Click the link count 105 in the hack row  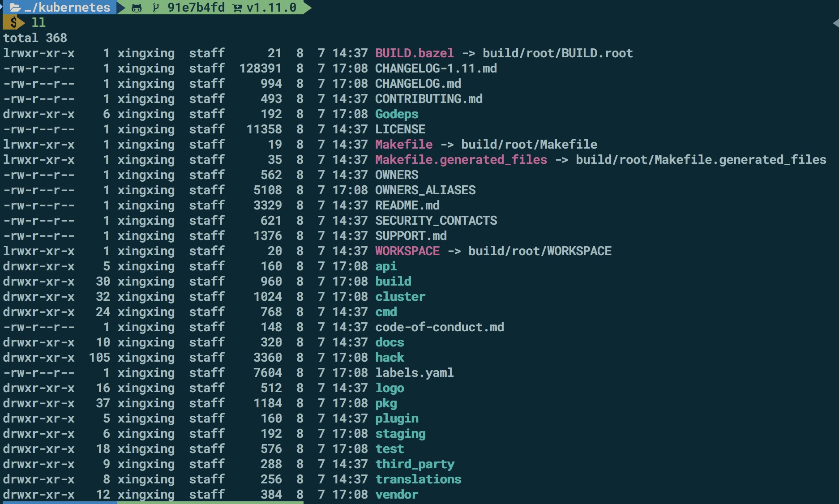99,357
